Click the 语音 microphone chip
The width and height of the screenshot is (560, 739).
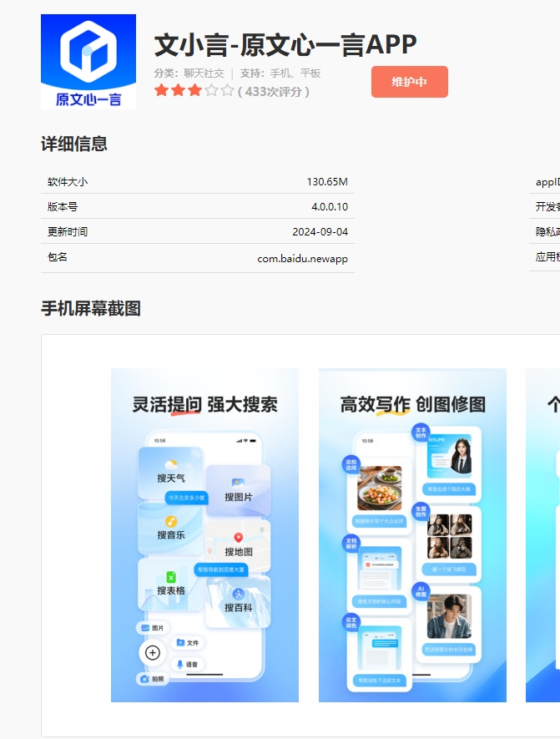[x=187, y=664]
